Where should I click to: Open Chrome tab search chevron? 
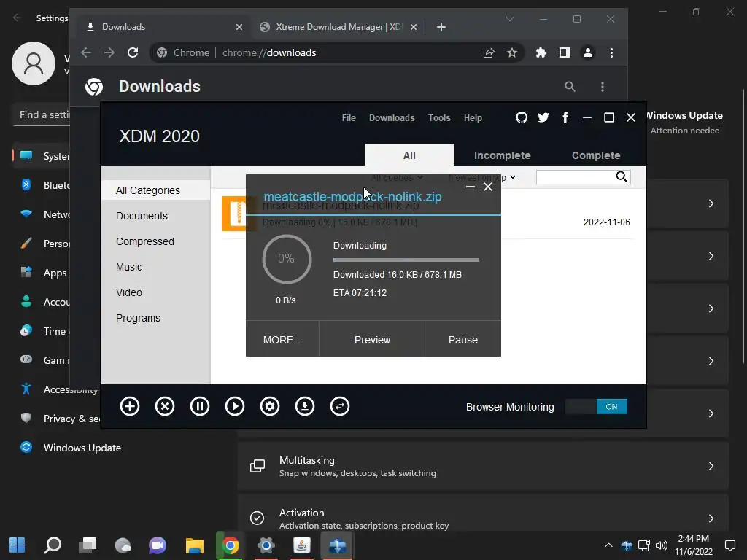click(x=510, y=19)
